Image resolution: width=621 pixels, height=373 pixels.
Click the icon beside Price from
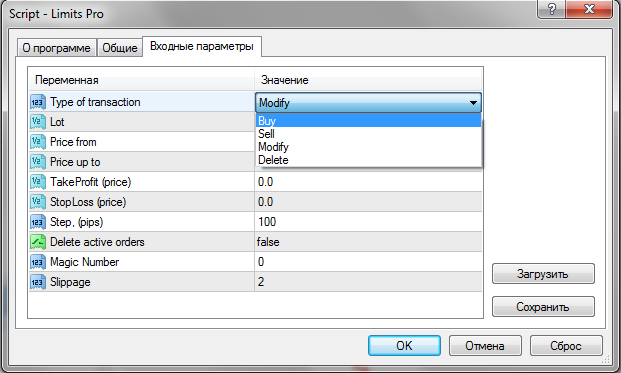pyautogui.click(x=38, y=142)
